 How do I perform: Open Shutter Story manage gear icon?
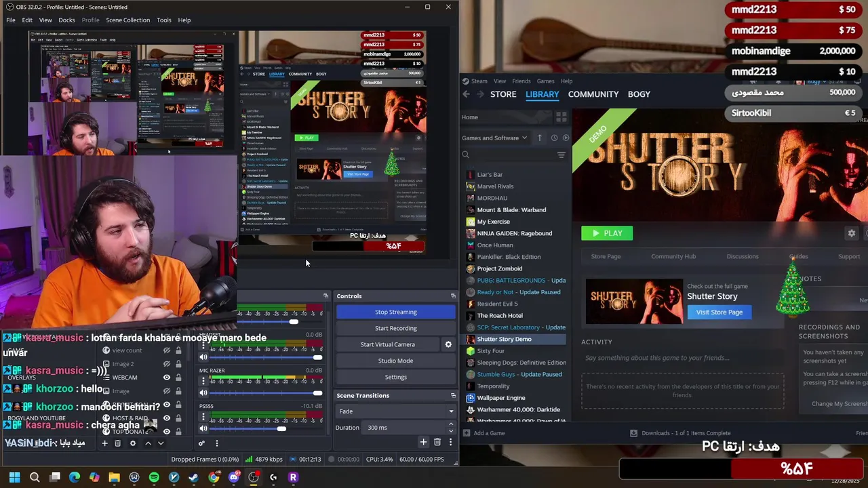point(852,233)
